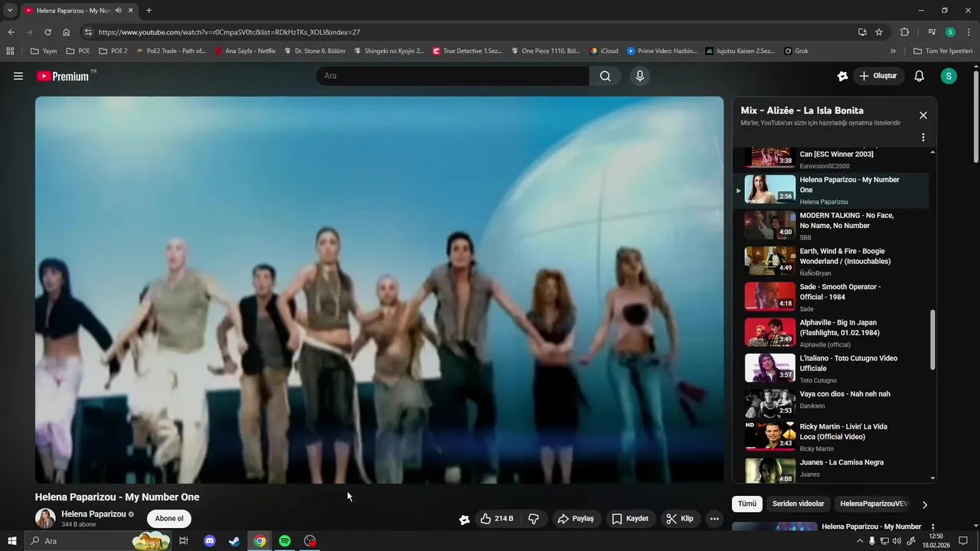Click the install app icon in address bar
This screenshot has width=980, height=551.
pos(862,32)
